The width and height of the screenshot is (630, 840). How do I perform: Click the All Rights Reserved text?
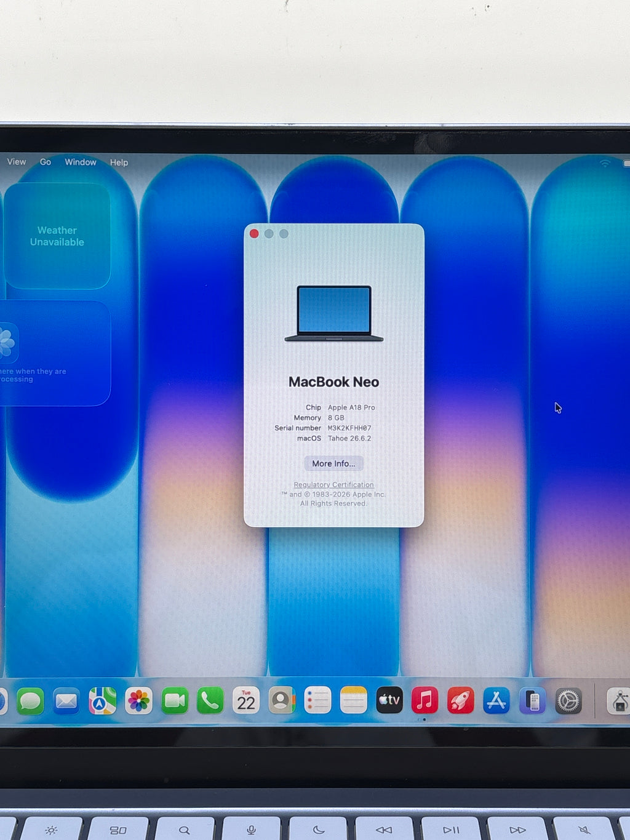[333, 503]
